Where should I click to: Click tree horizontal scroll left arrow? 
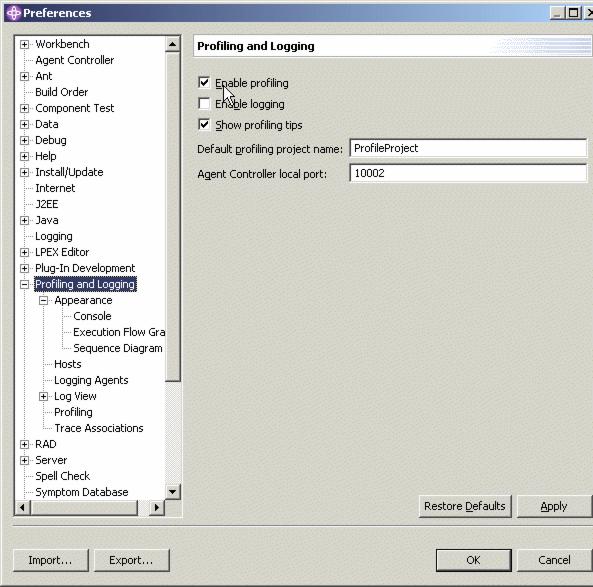[22, 508]
